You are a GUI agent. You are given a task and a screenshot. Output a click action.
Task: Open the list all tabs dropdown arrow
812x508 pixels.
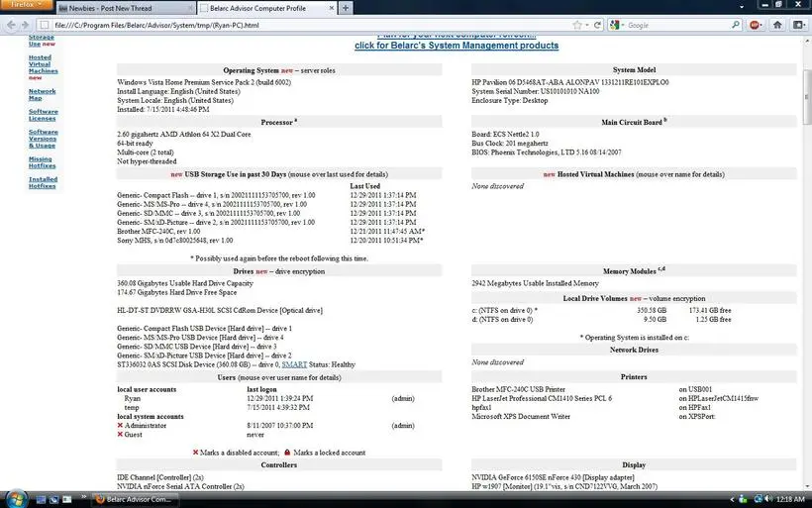(x=742, y=7)
